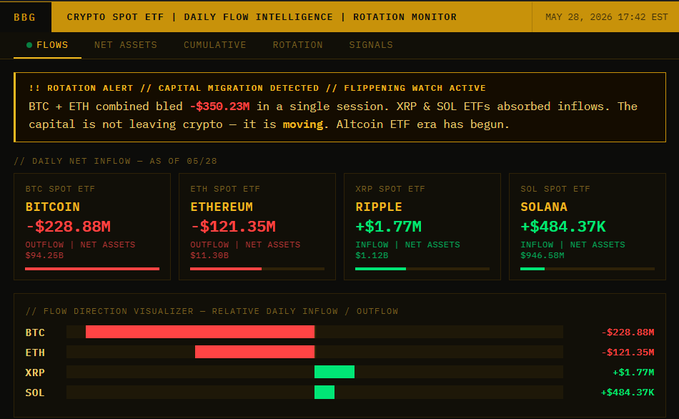This screenshot has width=679, height=419.
Task: Open the FLOWS tab
Action: pyautogui.click(x=47, y=45)
